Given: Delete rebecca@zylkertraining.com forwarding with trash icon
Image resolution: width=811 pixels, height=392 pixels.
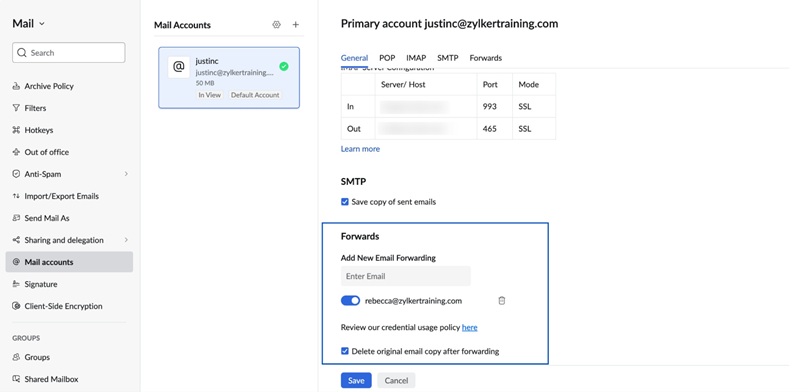Looking at the screenshot, I should tap(501, 300).
